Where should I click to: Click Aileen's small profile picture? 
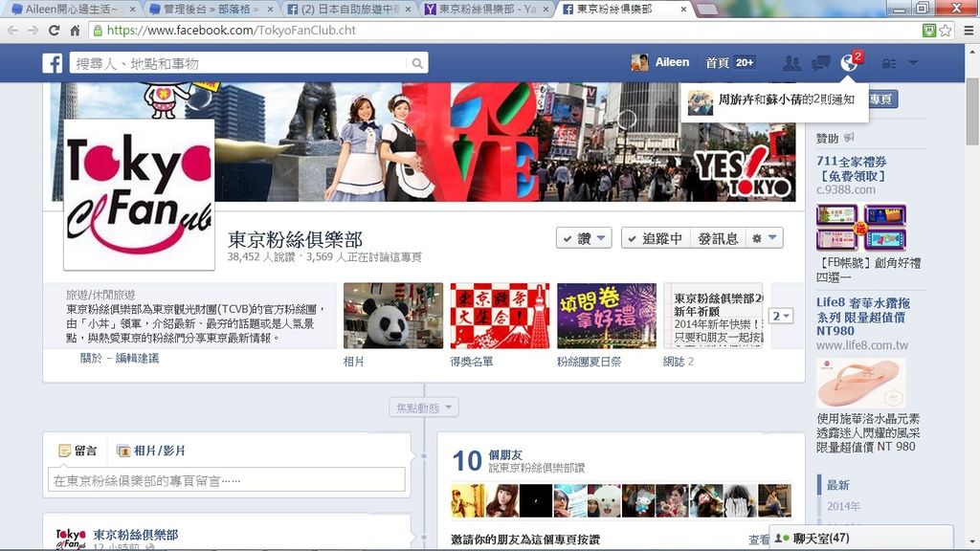[639, 62]
